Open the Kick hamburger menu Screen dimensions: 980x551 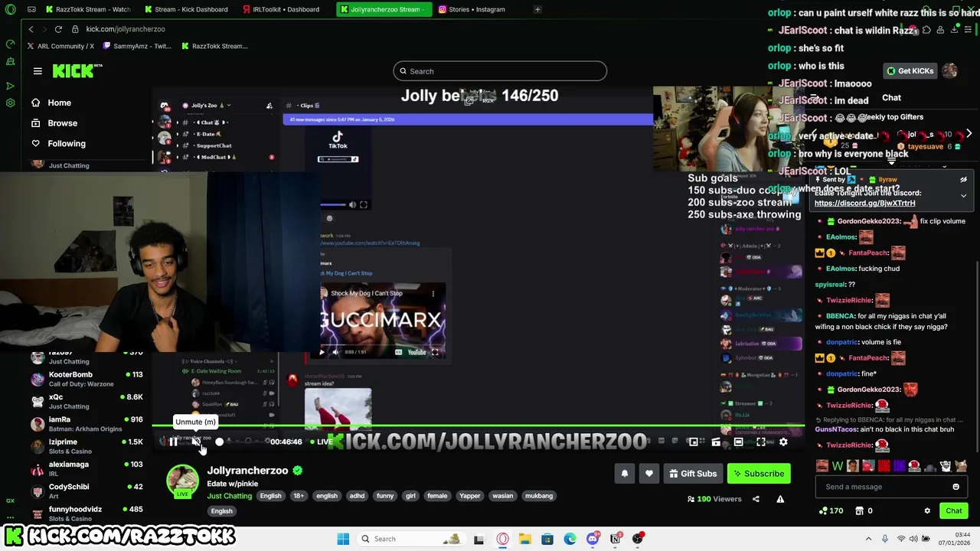click(38, 71)
